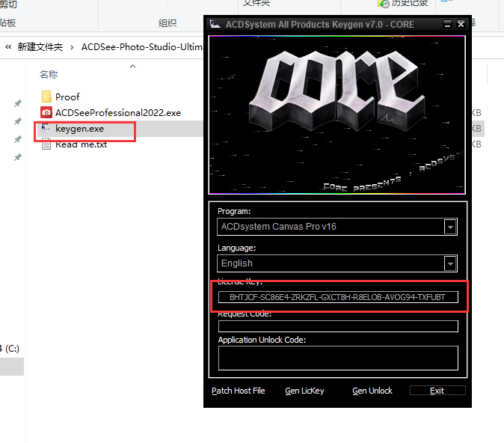Click the Application Unlock Code text box
Viewport: 504px width, 443px height.
click(338, 358)
